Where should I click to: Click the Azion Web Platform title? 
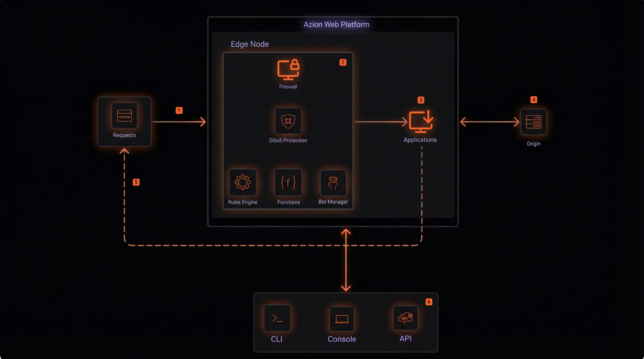pos(336,25)
